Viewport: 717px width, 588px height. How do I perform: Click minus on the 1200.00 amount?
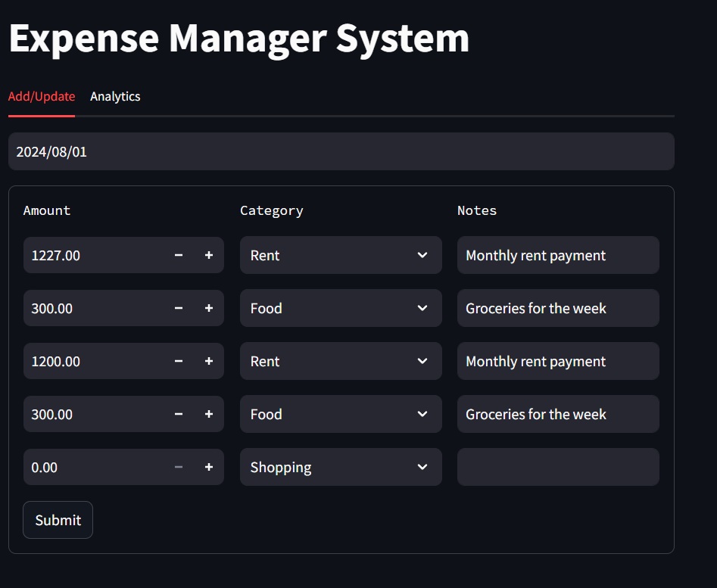[179, 361]
